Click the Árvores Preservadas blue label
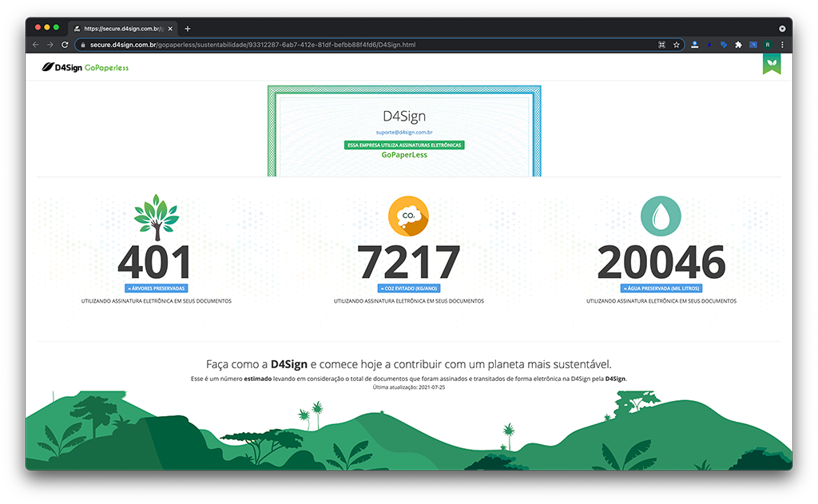818x504 pixels. click(x=157, y=288)
